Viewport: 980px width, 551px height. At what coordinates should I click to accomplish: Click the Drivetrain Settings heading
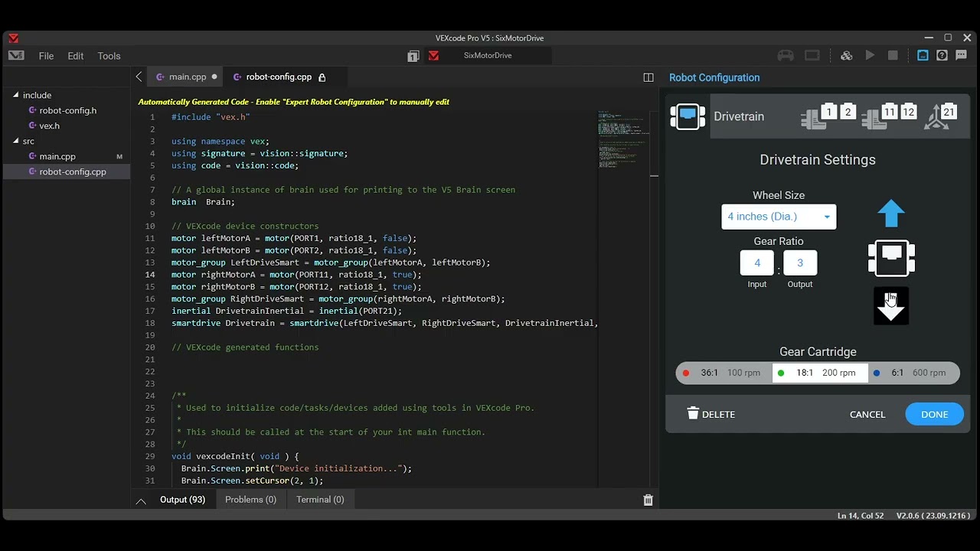coord(818,160)
